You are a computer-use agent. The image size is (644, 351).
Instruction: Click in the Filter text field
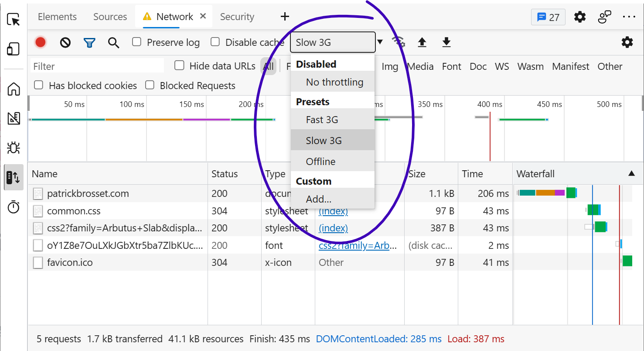97,66
